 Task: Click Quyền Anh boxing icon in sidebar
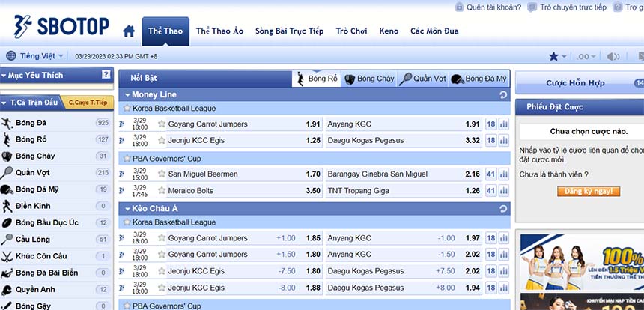click(x=7, y=290)
